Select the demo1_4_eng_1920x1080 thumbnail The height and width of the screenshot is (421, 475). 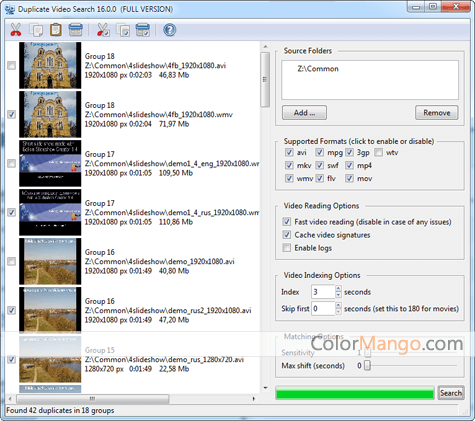(50, 163)
